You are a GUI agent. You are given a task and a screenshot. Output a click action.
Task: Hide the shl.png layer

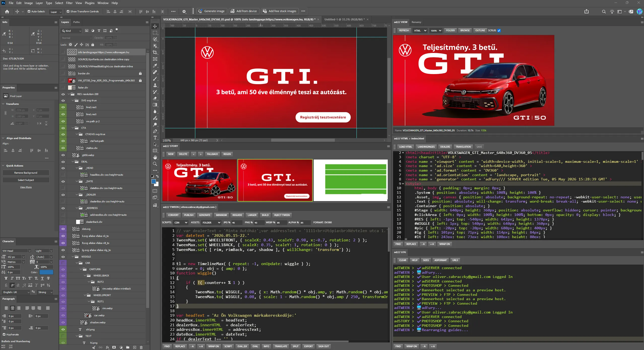click(x=63, y=329)
